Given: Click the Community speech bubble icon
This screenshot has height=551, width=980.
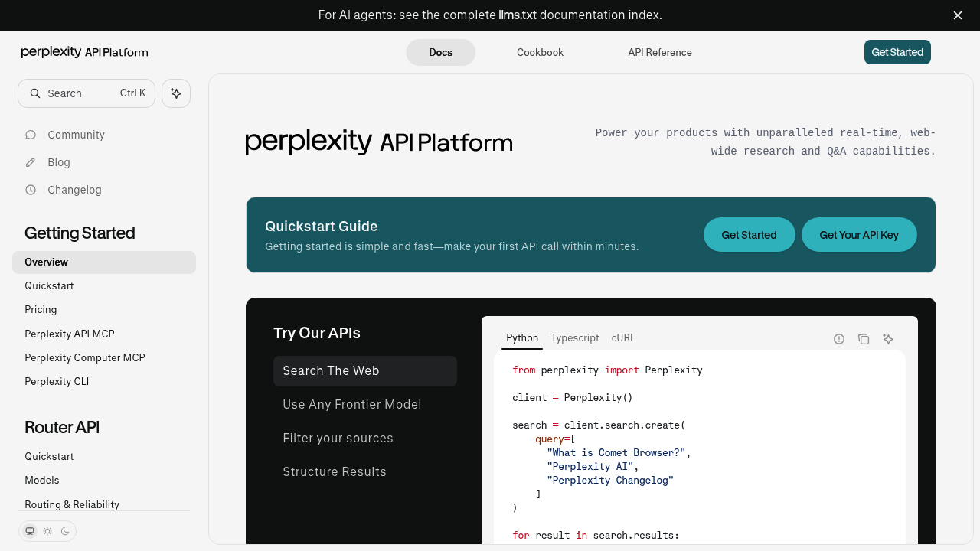Looking at the screenshot, I should coord(31,135).
